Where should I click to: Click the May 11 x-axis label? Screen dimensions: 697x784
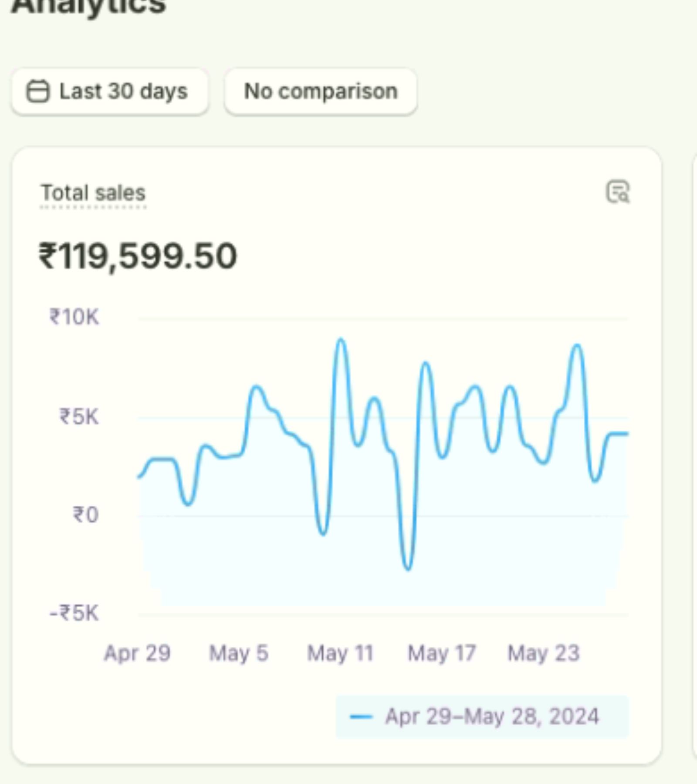340,653
